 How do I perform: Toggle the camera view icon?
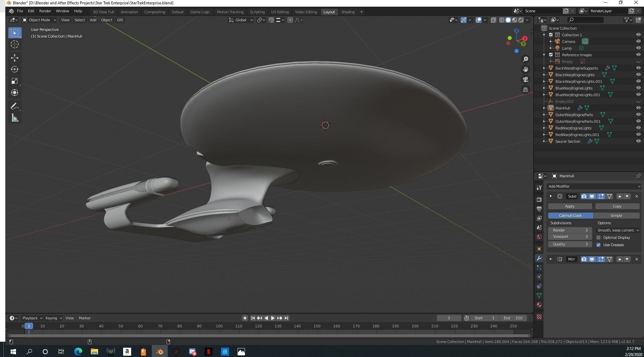[x=526, y=80]
